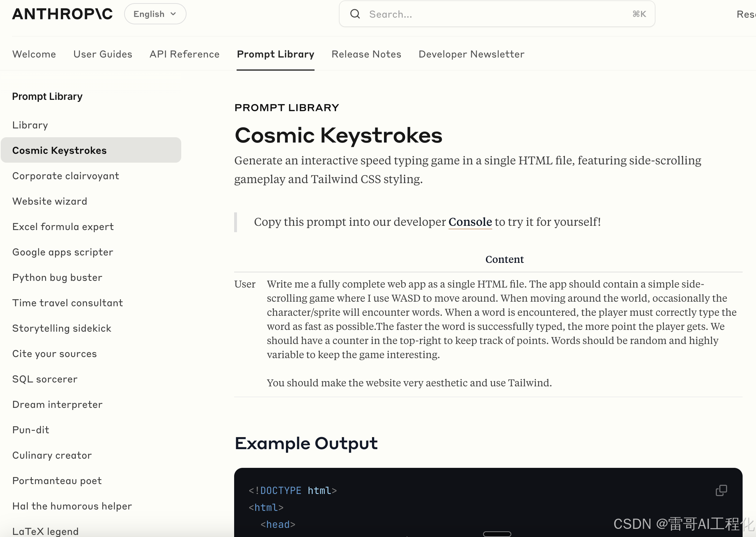Open the User Guides tab
The width and height of the screenshot is (756, 537).
pyautogui.click(x=103, y=54)
